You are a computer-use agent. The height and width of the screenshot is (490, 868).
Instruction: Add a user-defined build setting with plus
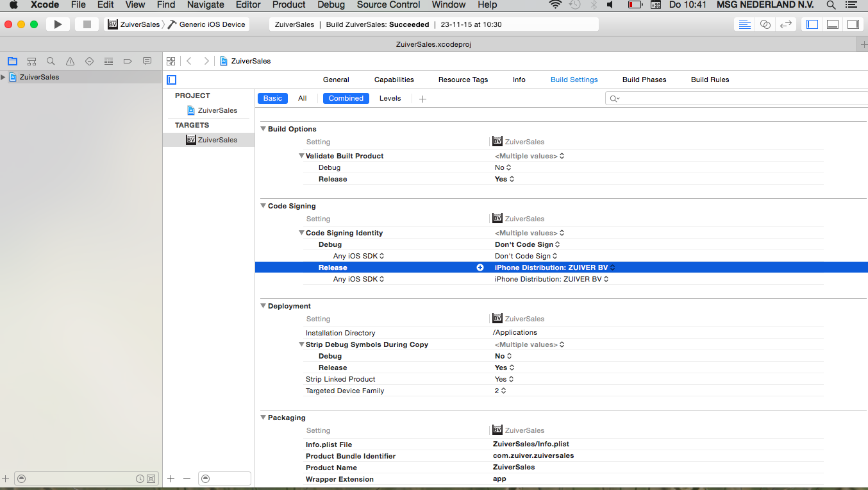click(422, 99)
